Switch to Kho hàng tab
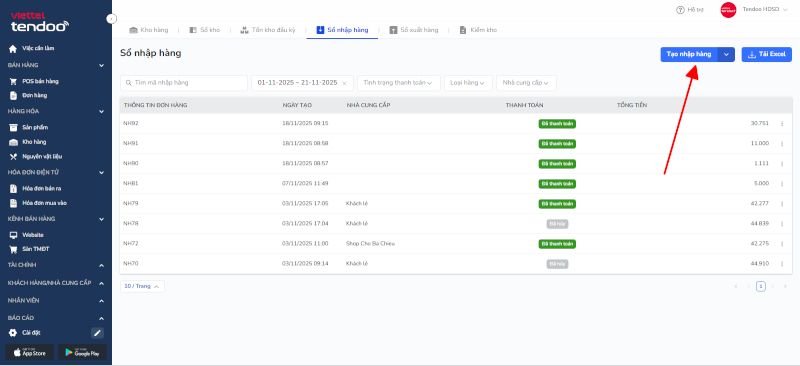Image resolution: width=800 pixels, height=366 pixels. pos(148,30)
